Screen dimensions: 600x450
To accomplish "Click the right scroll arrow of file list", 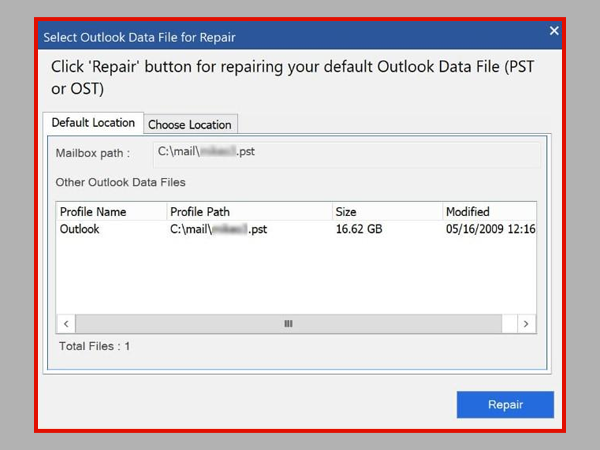I will click(x=526, y=324).
